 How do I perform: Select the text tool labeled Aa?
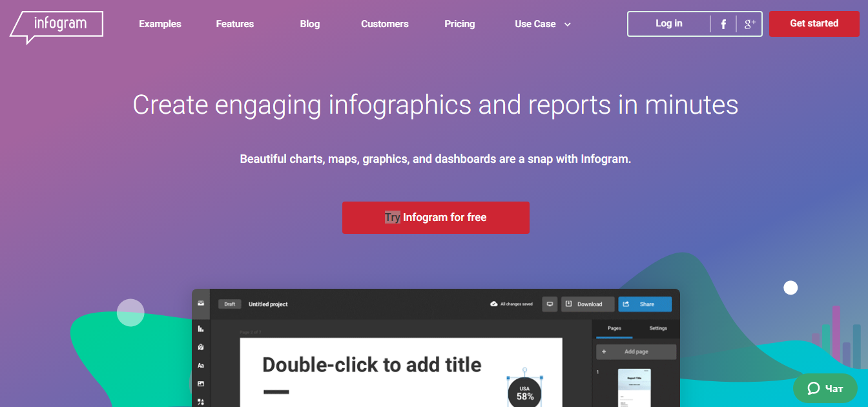pos(201,364)
